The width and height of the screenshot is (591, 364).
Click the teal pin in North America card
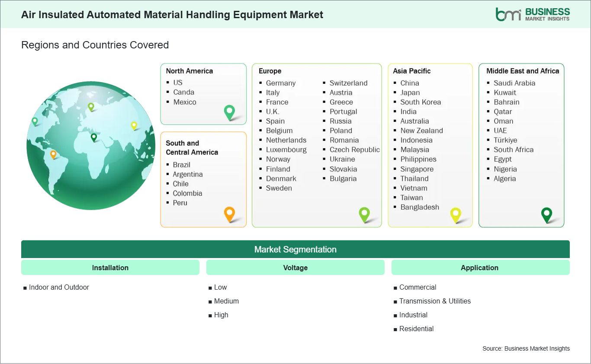click(x=229, y=112)
